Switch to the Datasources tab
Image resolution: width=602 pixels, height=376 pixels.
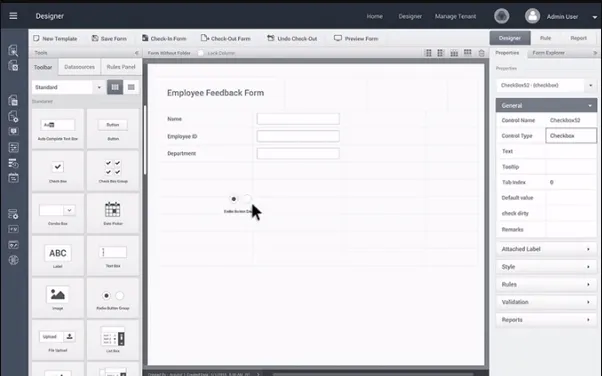coord(79,67)
